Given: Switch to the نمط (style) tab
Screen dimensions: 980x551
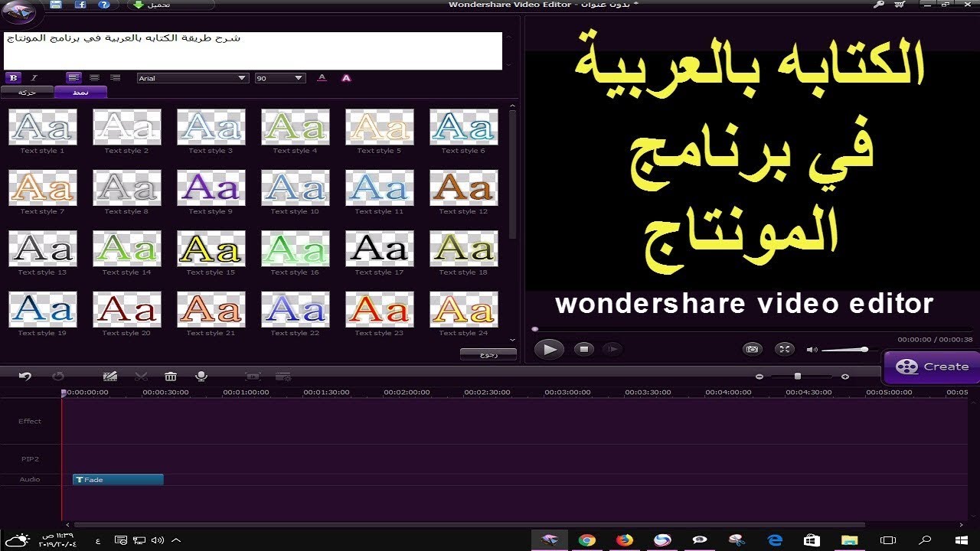Looking at the screenshot, I should coord(80,92).
